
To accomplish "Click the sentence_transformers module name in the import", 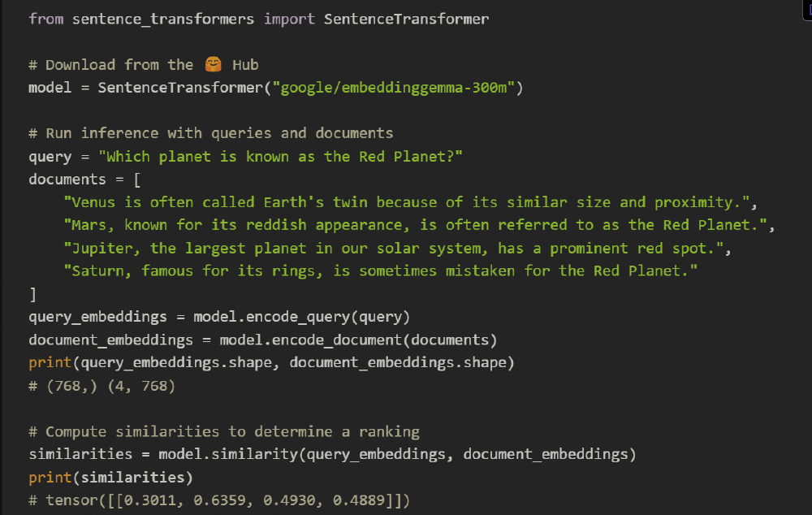I will [x=162, y=18].
